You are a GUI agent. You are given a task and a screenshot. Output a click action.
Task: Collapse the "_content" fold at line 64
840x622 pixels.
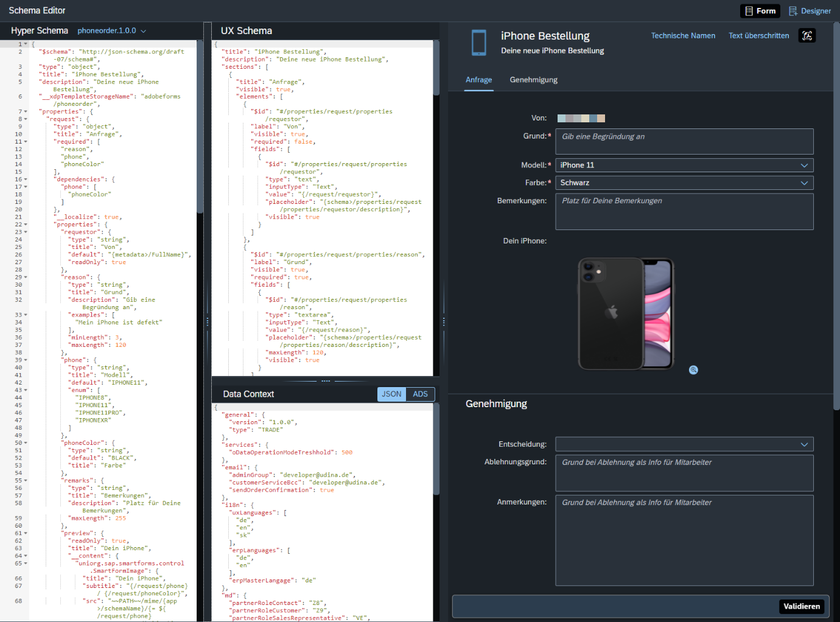[x=26, y=556]
